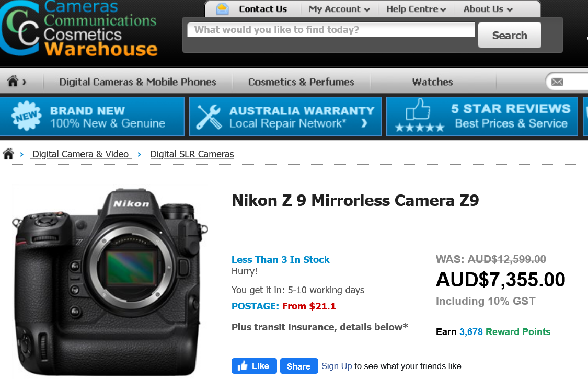
Task: Click the AUD$7,355.00 price
Action: click(x=500, y=280)
